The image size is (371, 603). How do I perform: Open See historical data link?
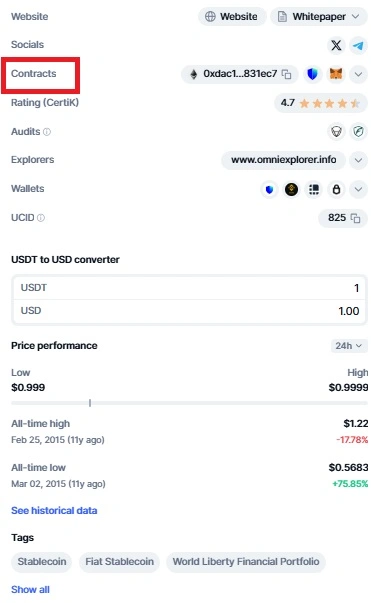(x=54, y=510)
